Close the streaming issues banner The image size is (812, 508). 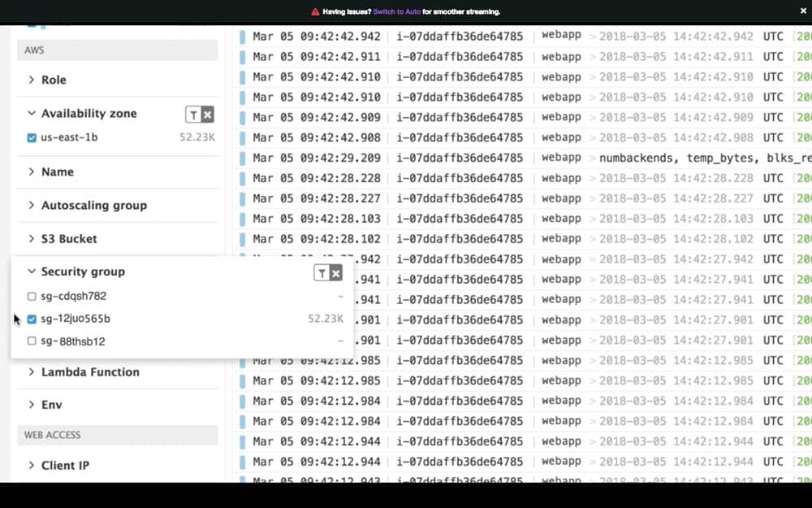(x=803, y=11)
